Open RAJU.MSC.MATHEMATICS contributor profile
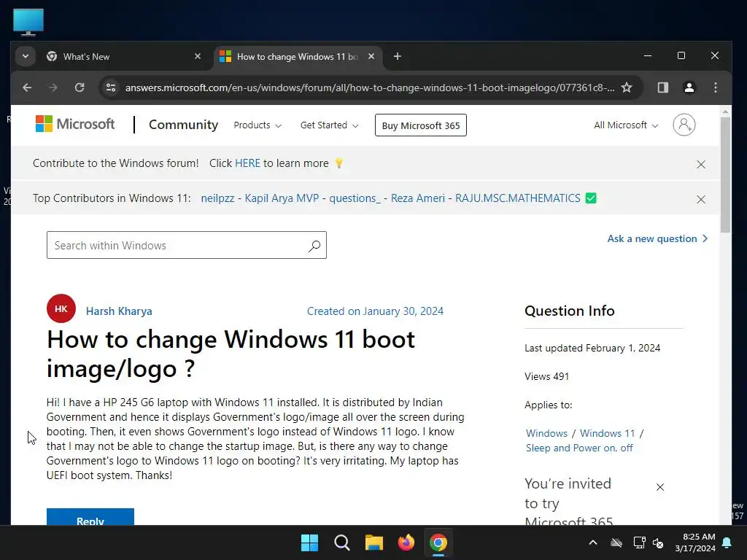The image size is (747, 560). pos(518,198)
